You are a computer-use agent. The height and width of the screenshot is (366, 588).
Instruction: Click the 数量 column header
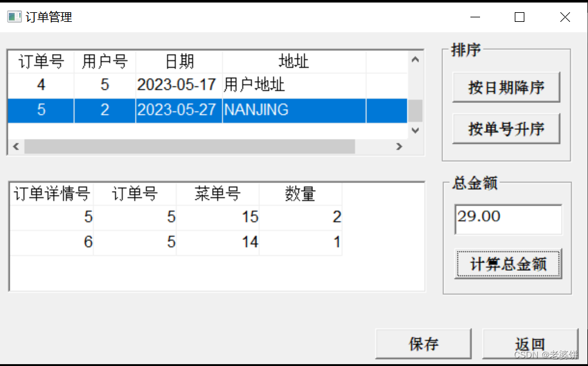[x=300, y=194]
